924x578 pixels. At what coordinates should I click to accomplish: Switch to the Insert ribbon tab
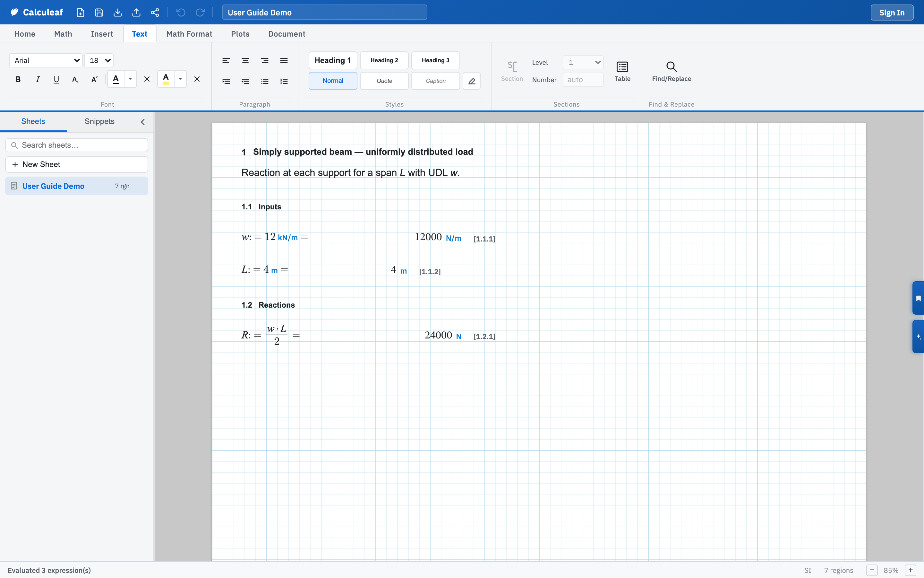tap(102, 34)
